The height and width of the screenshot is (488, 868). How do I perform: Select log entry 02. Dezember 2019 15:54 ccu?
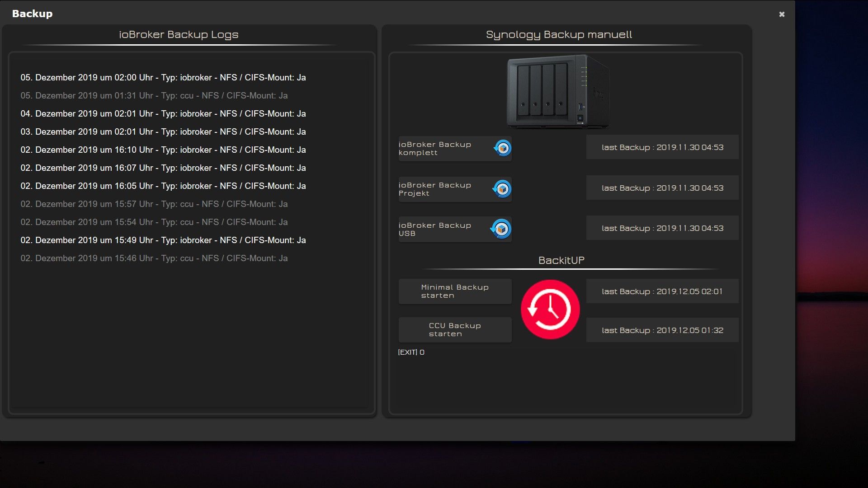[x=154, y=222]
